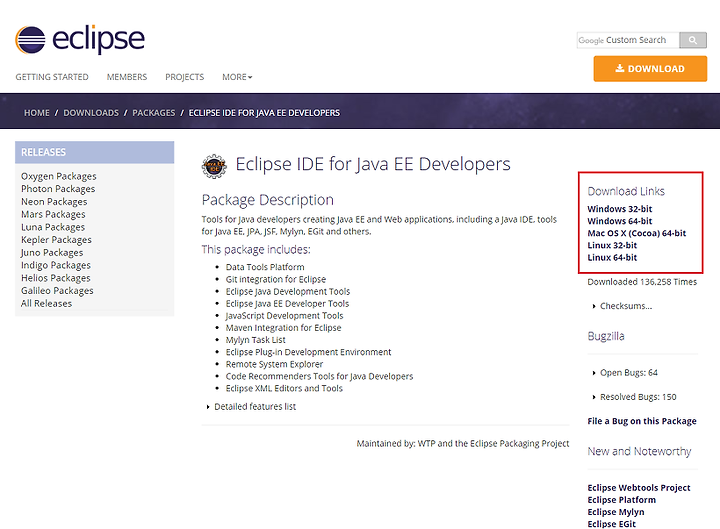Screen dimensions: 720x529
Task: Open Kepler Packages release
Action: [x=56, y=240]
